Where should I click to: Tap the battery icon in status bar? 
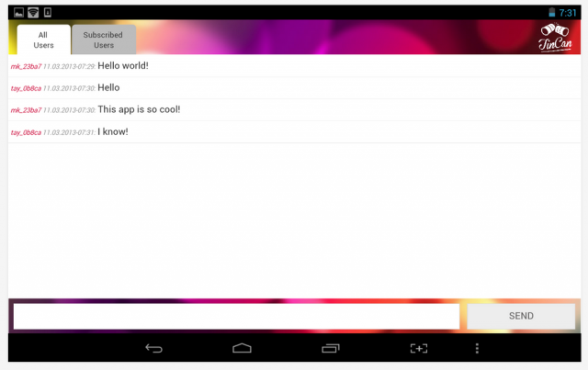[551, 12]
